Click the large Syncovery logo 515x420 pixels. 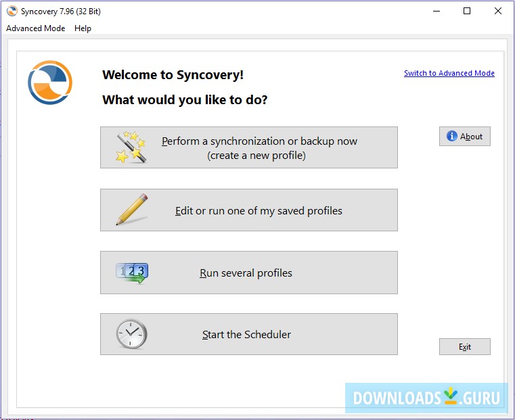tap(50, 83)
